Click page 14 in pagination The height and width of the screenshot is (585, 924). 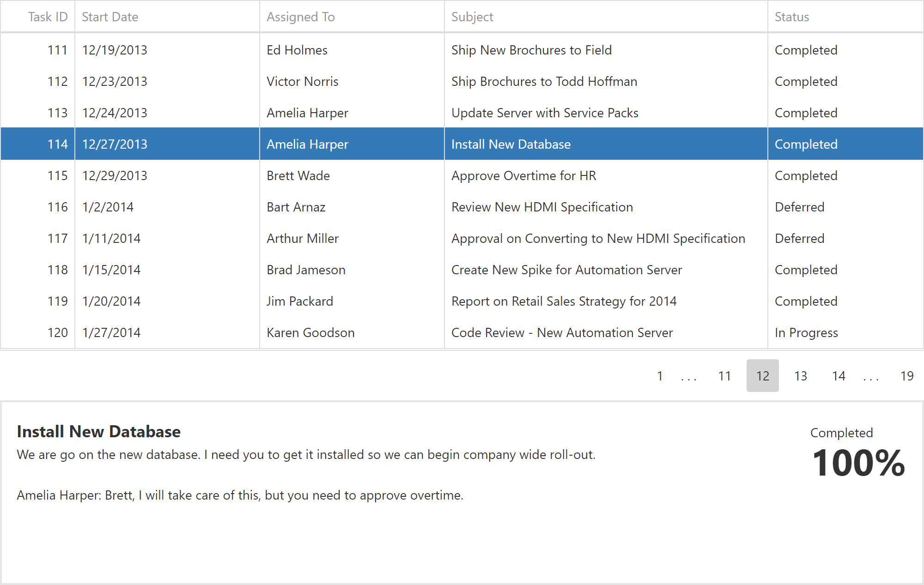click(x=839, y=376)
